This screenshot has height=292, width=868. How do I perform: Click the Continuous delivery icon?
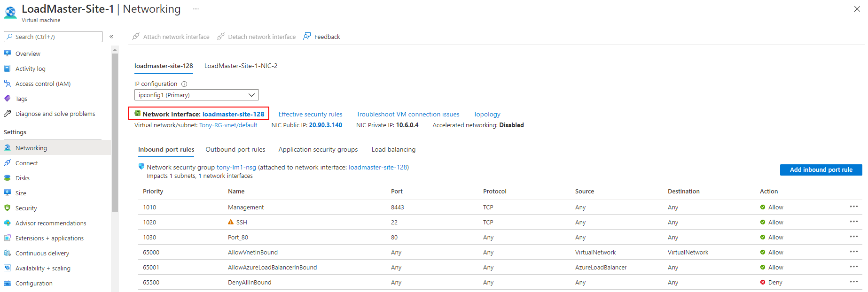coord(8,253)
